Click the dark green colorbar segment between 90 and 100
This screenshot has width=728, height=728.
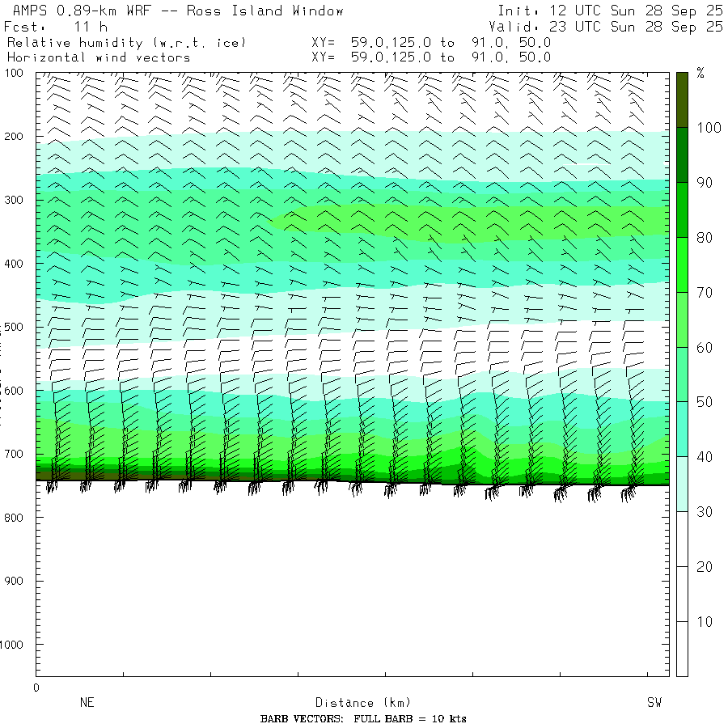click(682, 155)
